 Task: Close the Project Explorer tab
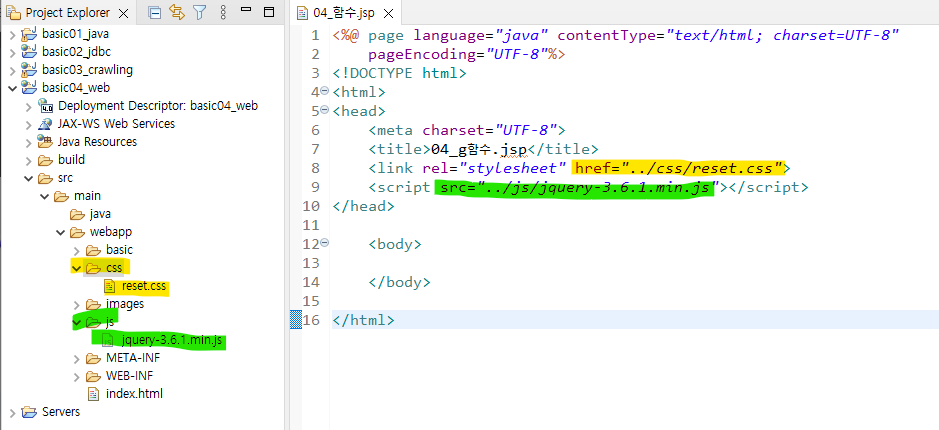tap(124, 13)
